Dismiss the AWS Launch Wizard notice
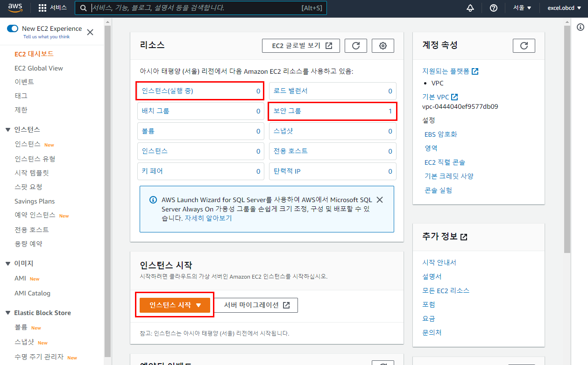The width and height of the screenshot is (588, 365). pyautogui.click(x=380, y=200)
